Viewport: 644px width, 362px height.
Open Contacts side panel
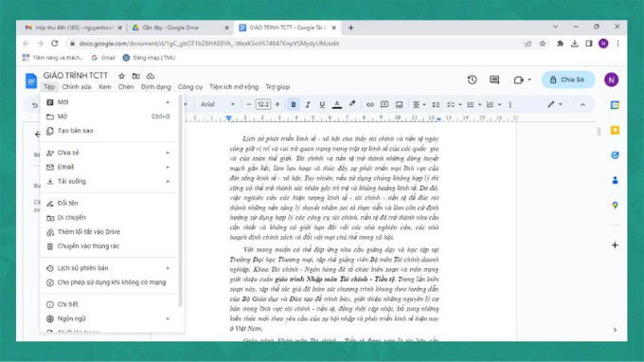(615, 180)
